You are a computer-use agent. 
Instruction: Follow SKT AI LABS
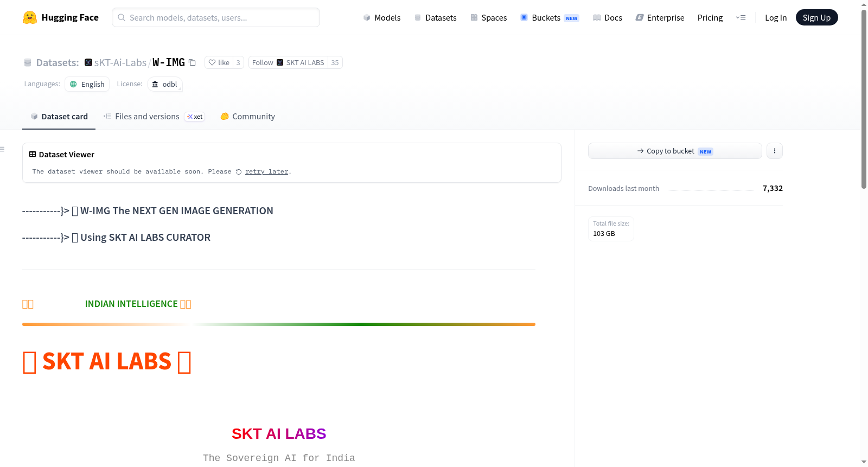click(288, 62)
